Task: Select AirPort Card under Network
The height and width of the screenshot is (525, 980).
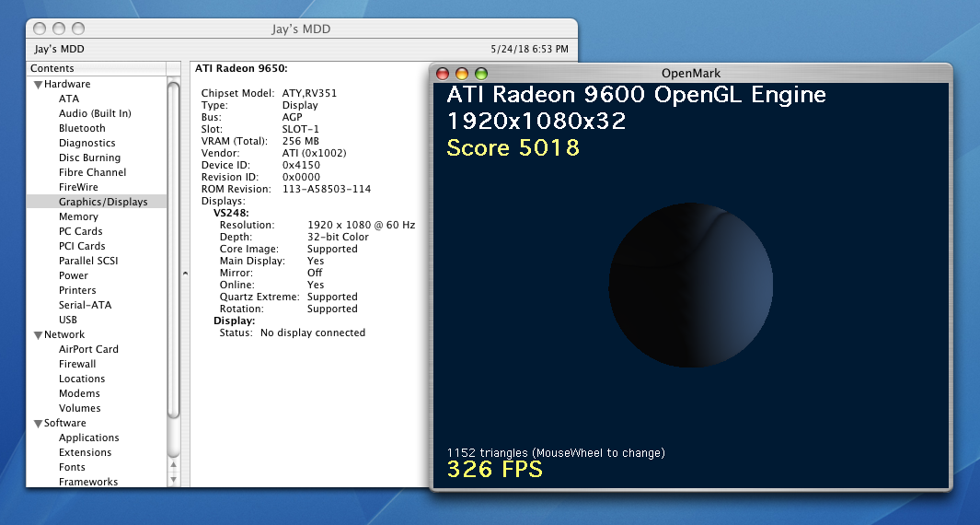Action: [88, 349]
